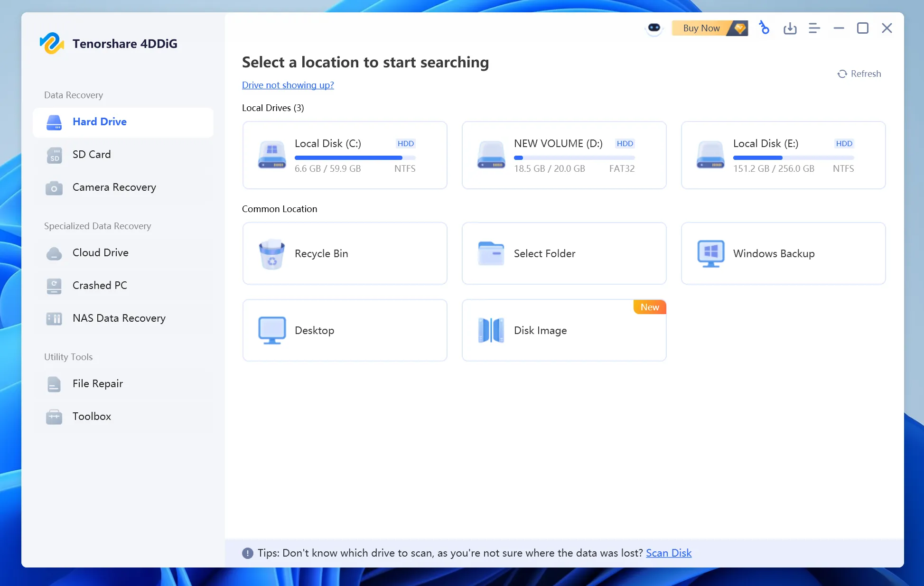Screen dimensions: 924x586
Task: Click the HDD tag on NEW VOLUME (D:)
Action: click(x=625, y=143)
